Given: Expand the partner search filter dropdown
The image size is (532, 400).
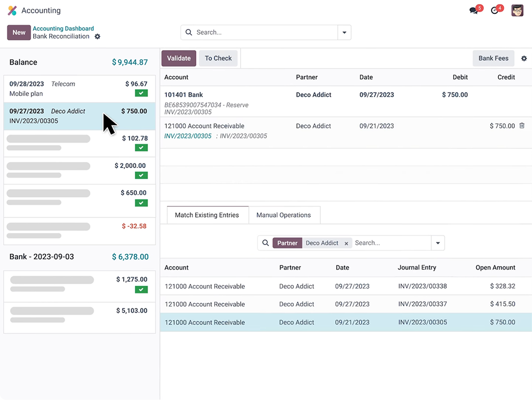Looking at the screenshot, I should click(437, 243).
